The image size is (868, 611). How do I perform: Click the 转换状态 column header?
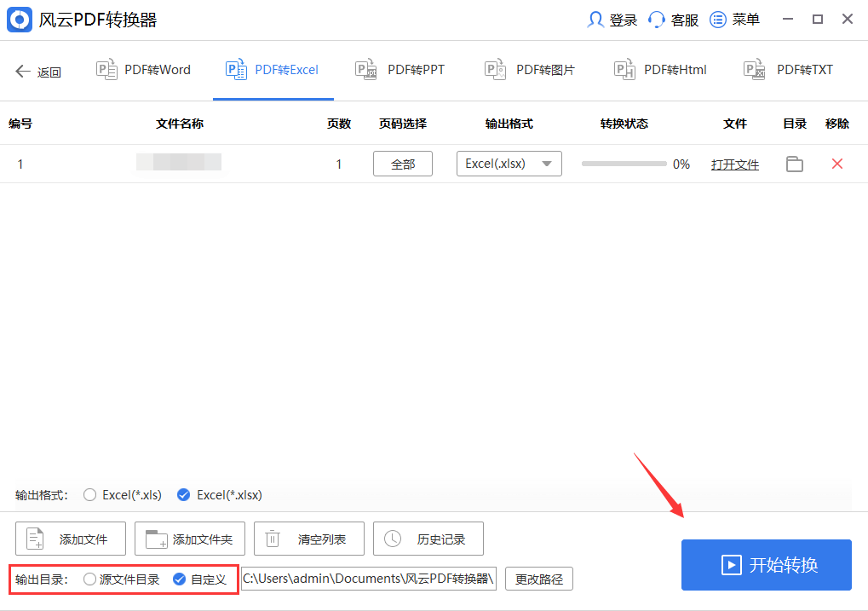tap(624, 124)
